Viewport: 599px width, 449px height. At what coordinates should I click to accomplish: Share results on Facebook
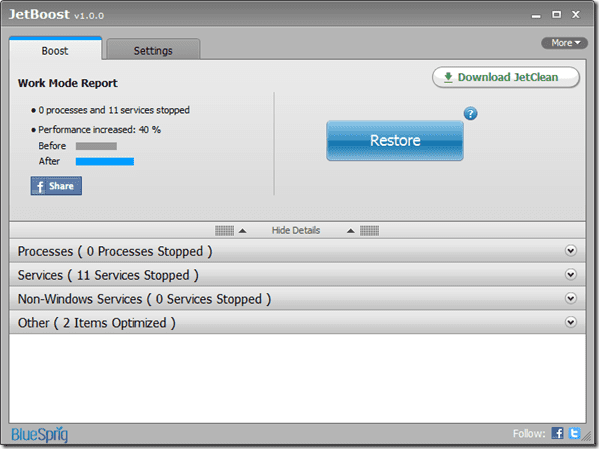pos(56,186)
